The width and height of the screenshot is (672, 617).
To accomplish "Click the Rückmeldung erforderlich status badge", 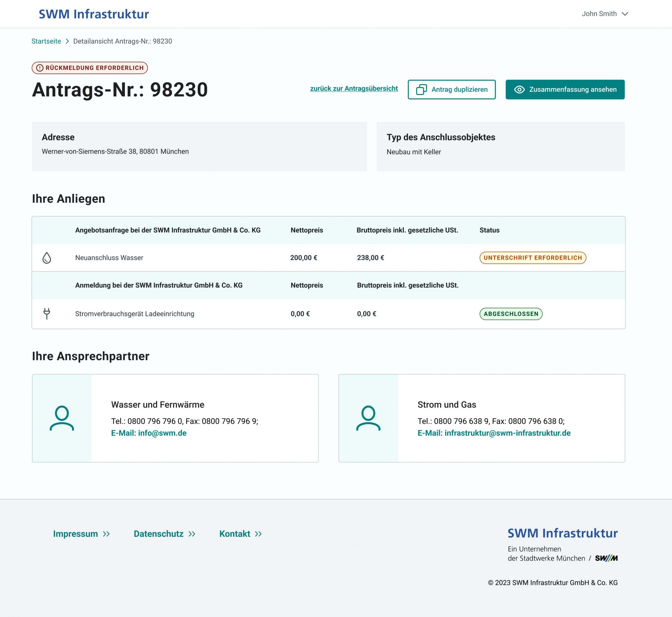I will [x=90, y=68].
